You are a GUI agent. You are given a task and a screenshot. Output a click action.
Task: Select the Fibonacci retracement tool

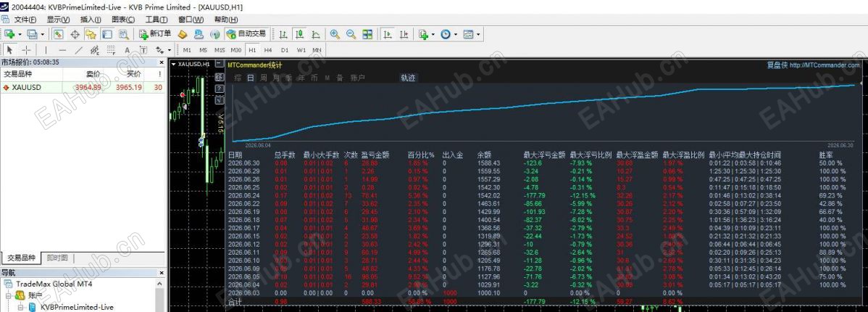click(111, 50)
